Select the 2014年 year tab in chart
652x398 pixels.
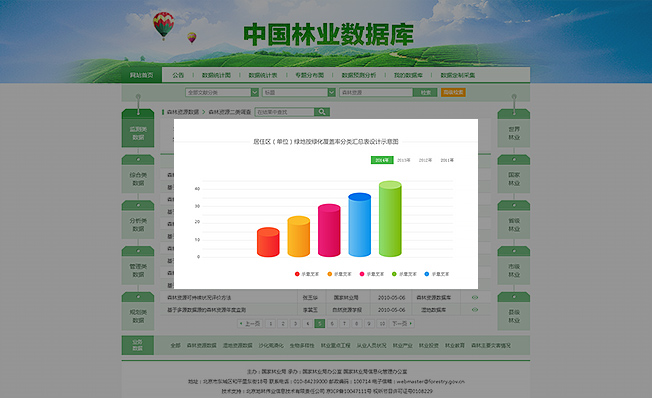point(382,160)
